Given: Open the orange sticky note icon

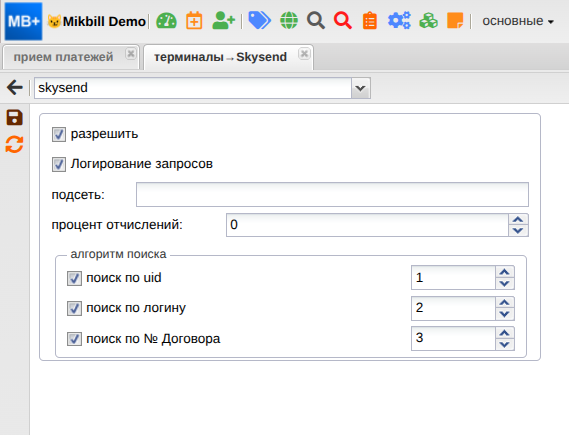Looking at the screenshot, I should [x=455, y=20].
